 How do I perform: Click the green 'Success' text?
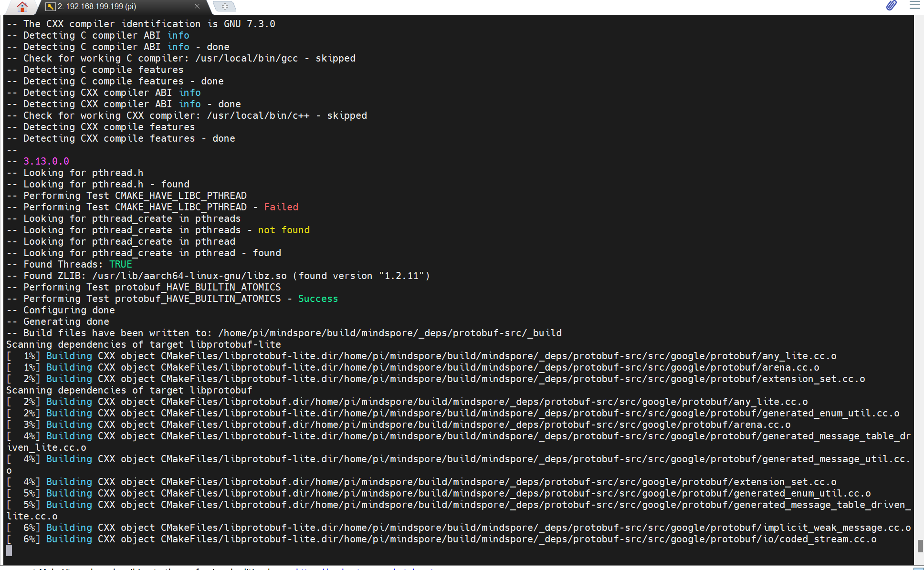click(x=318, y=299)
